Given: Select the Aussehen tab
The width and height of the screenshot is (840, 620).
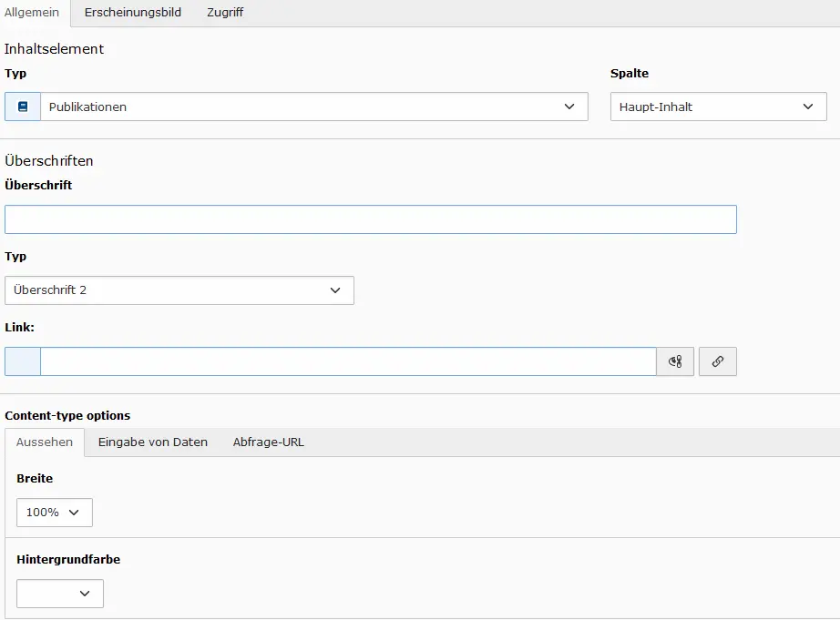Looking at the screenshot, I should [45, 442].
